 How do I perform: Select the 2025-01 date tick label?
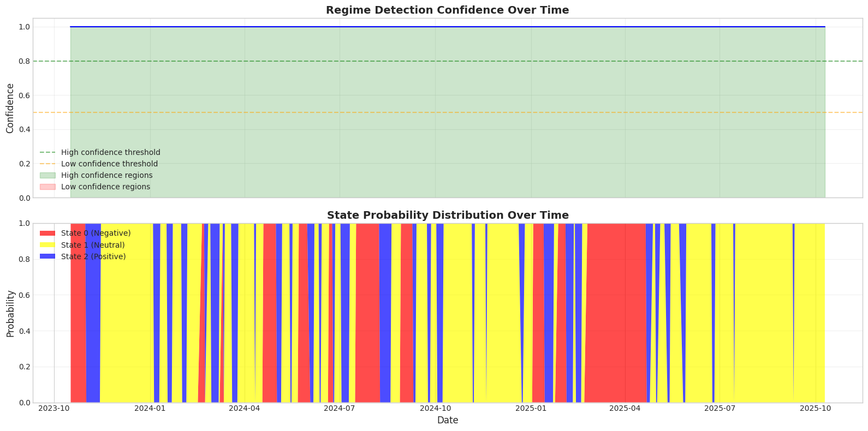[x=531, y=408]
